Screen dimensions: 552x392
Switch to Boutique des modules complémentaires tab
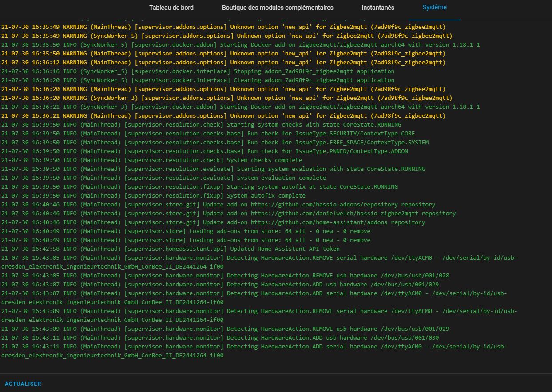277,8
